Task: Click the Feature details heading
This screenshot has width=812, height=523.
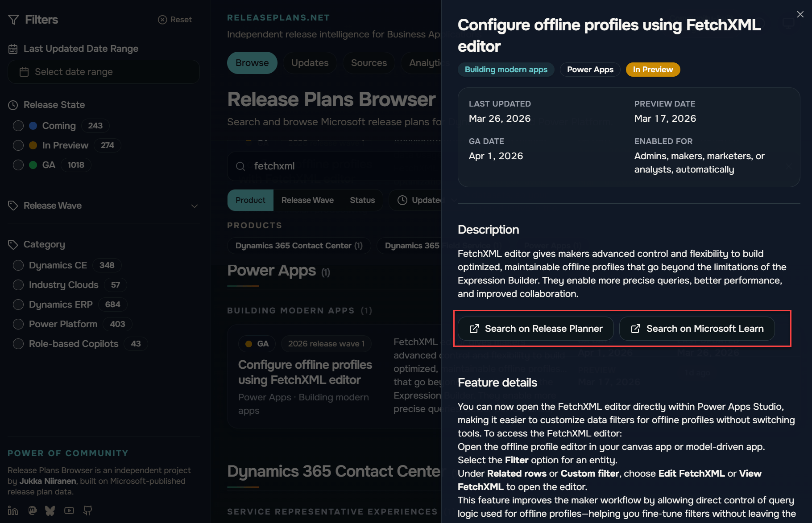Action: pos(497,383)
